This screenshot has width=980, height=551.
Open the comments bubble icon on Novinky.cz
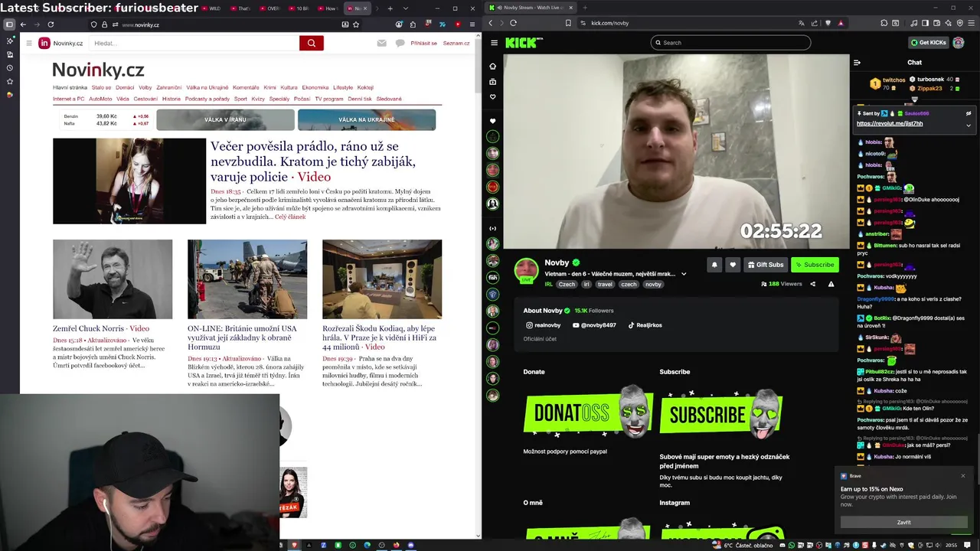[x=400, y=43]
